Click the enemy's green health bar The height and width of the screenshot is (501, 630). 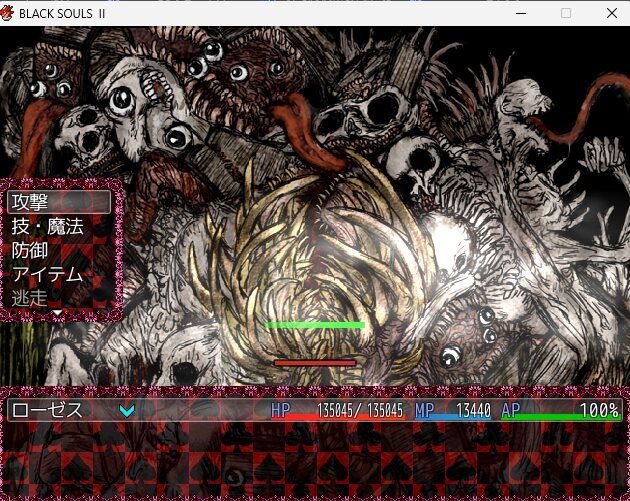[x=315, y=325]
